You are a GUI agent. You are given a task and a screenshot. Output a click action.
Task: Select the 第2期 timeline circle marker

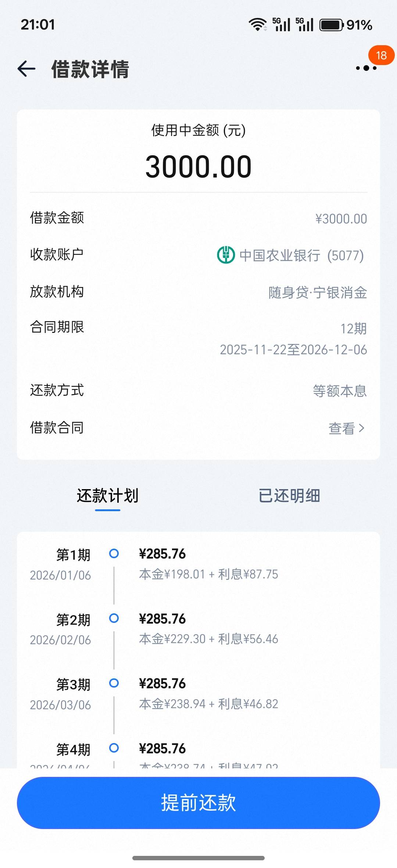click(114, 618)
